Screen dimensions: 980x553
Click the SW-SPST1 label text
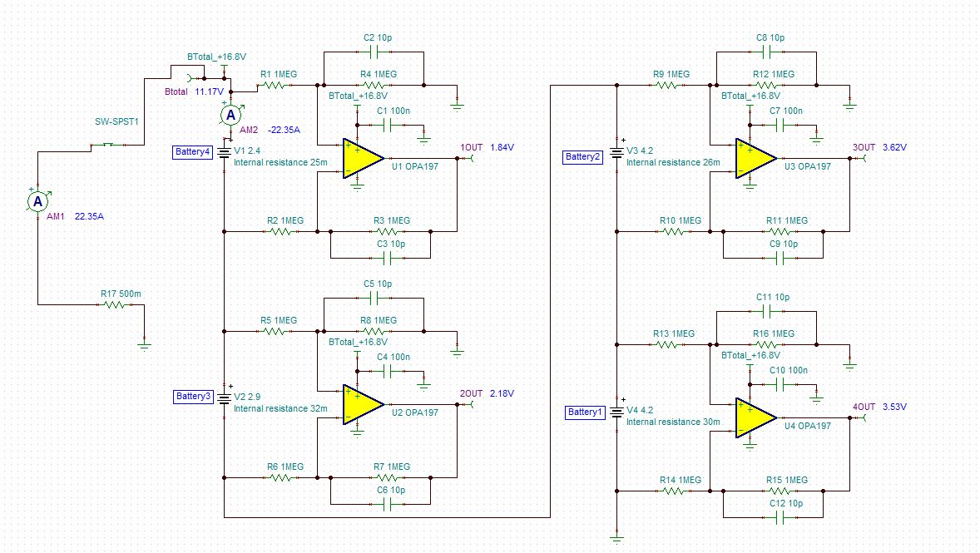click(116, 122)
